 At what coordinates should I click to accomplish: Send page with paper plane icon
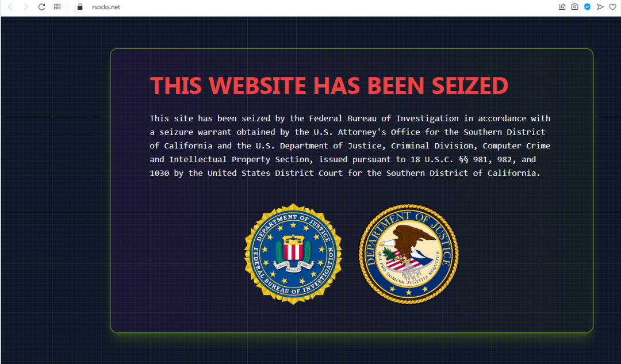pos(600,7)
